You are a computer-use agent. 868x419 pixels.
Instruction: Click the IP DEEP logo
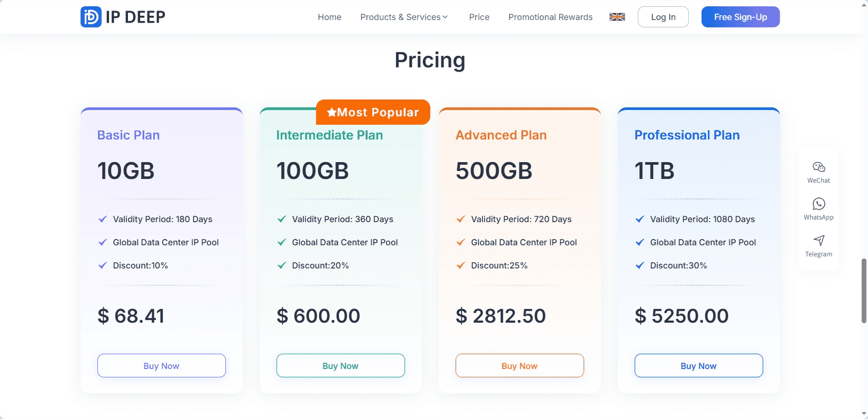(x=122, y=16)
